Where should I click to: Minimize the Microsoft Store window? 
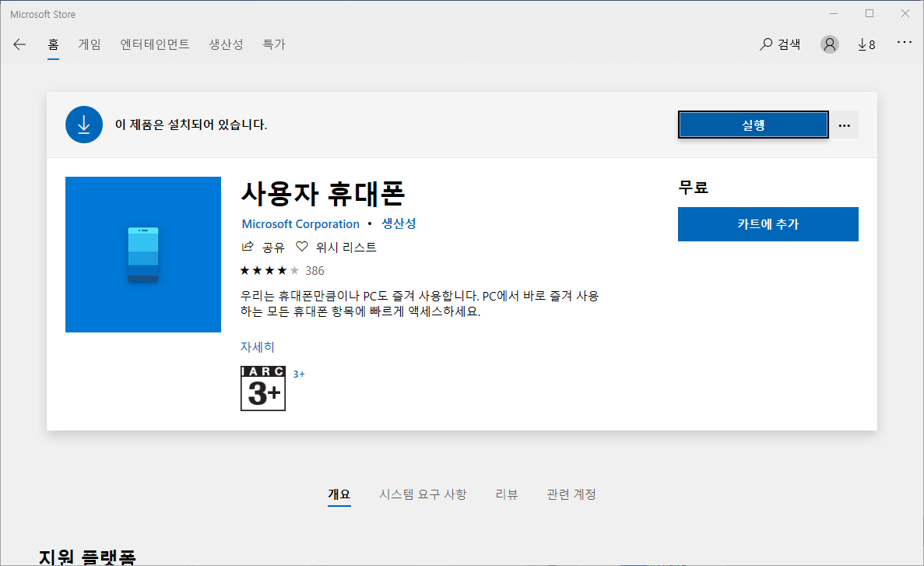(x=834, y=13)
